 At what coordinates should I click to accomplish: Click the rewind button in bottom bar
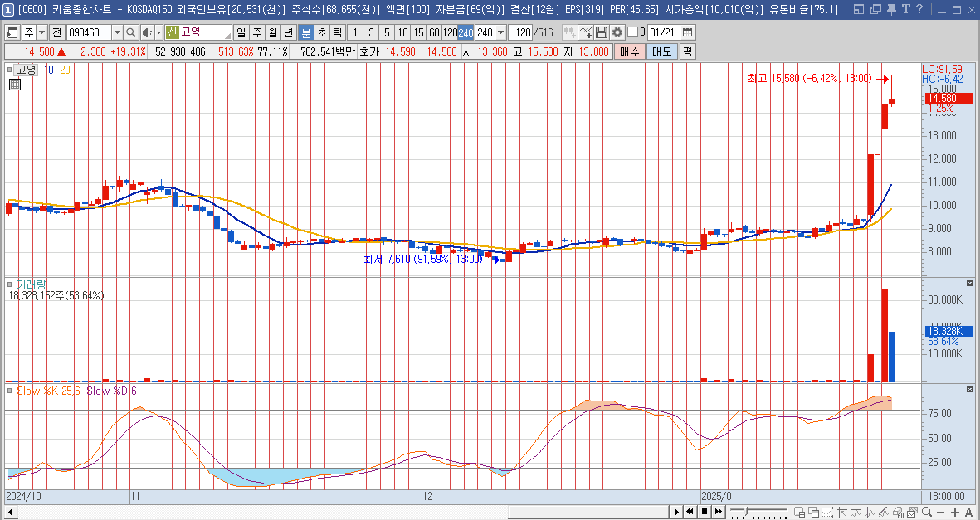click(x=690, y=513)
